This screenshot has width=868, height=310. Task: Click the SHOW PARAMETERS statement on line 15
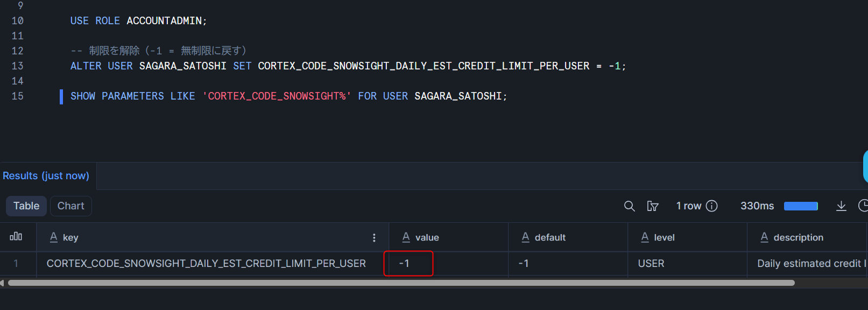(288, 96)
